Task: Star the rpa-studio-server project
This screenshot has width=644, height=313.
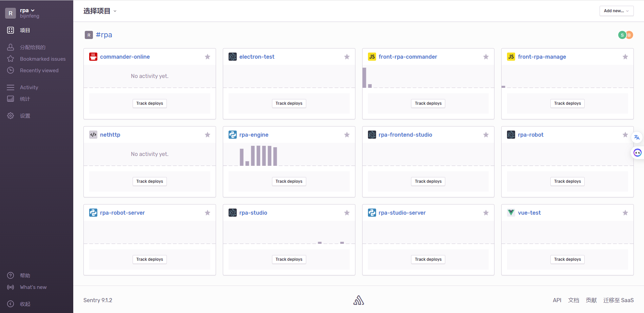Action: point(486,213)
